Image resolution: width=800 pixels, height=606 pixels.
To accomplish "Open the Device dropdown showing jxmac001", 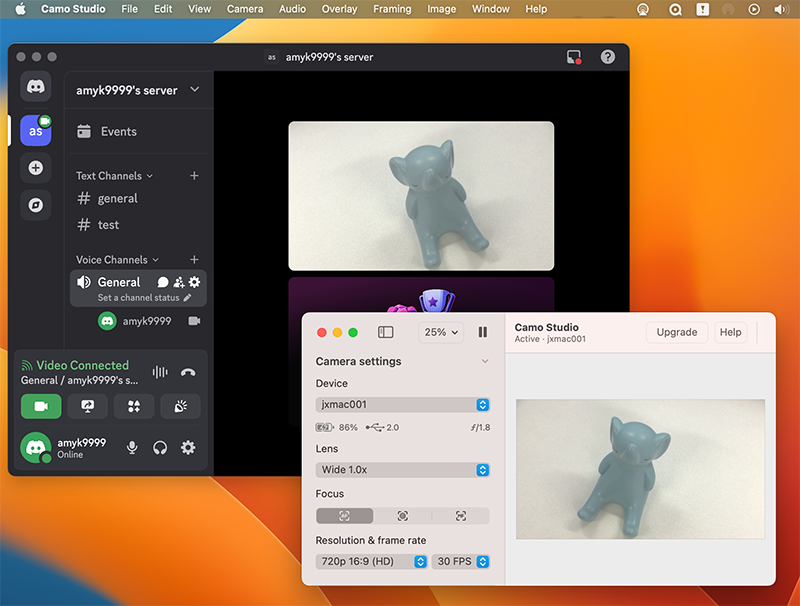I will pos(403,405).
